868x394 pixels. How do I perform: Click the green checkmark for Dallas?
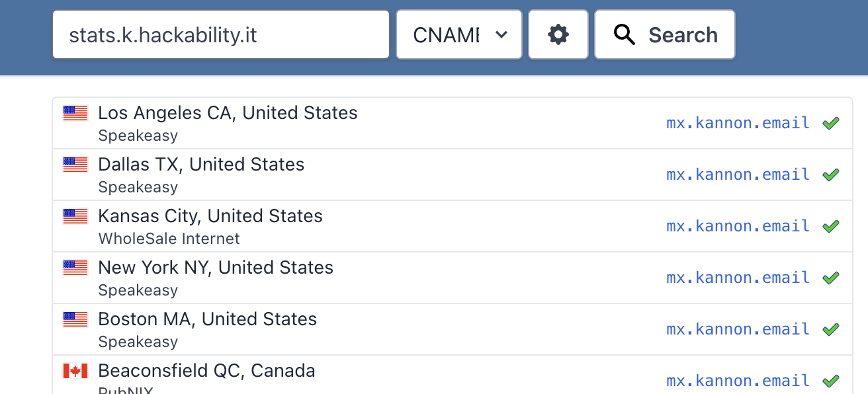pyautogui.click(x=830, y=175)
